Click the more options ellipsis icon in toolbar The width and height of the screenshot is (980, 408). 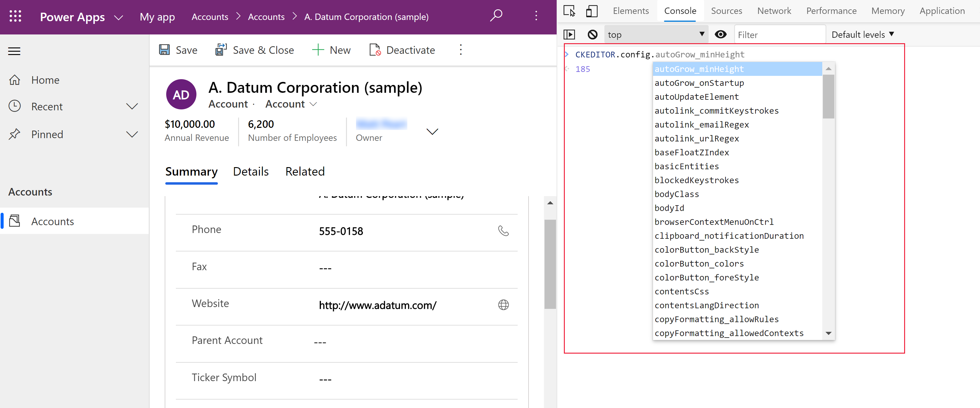pyautogui.click(x=460, y=50)
